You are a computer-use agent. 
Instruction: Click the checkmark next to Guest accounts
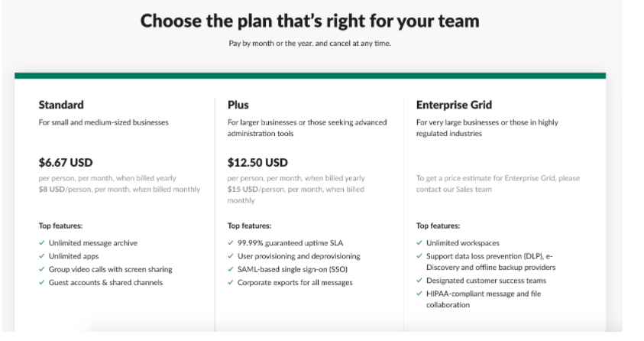click(x=41, y=282)
